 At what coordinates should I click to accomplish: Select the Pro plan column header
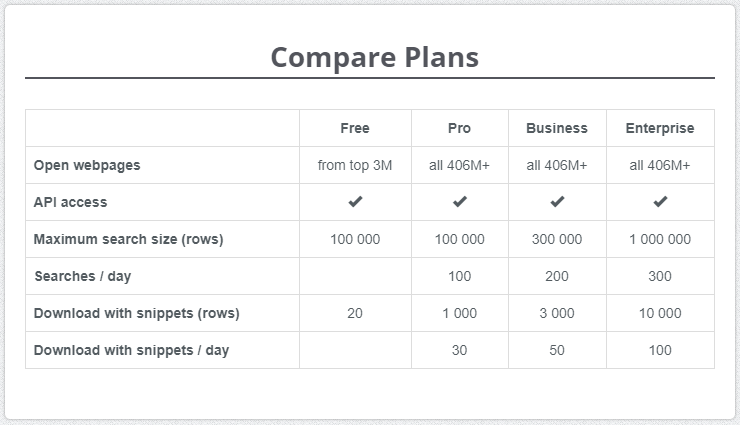(x=460, y=128)
